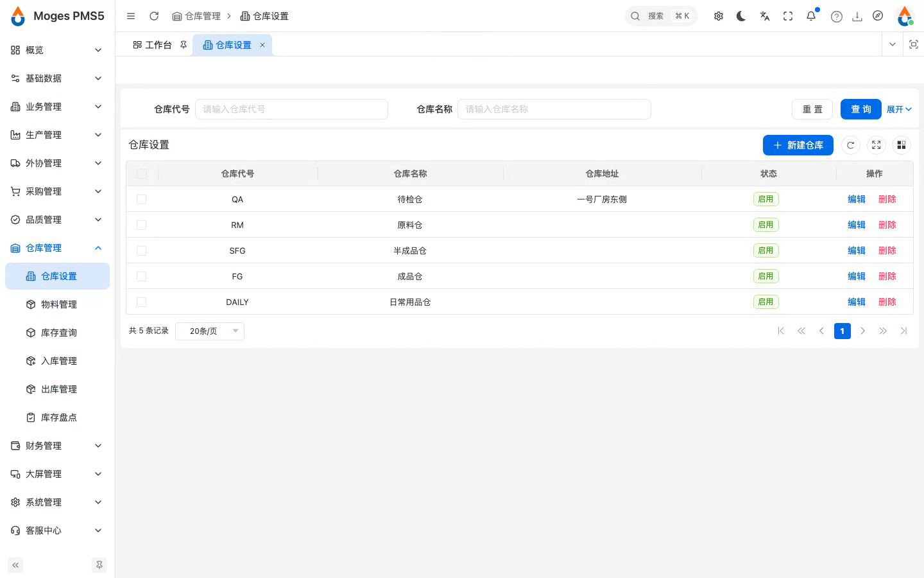Tick the checkbox for row FG

(x=142, y=276)
